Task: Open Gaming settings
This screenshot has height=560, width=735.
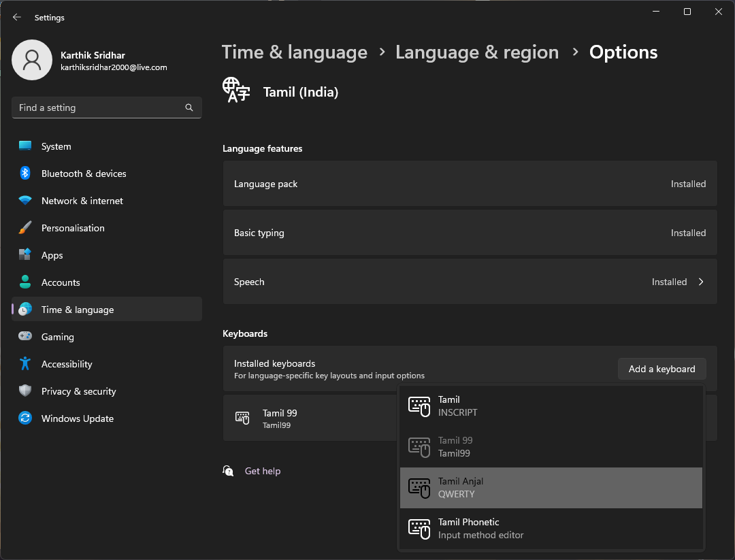Action: tap(57, 336)
